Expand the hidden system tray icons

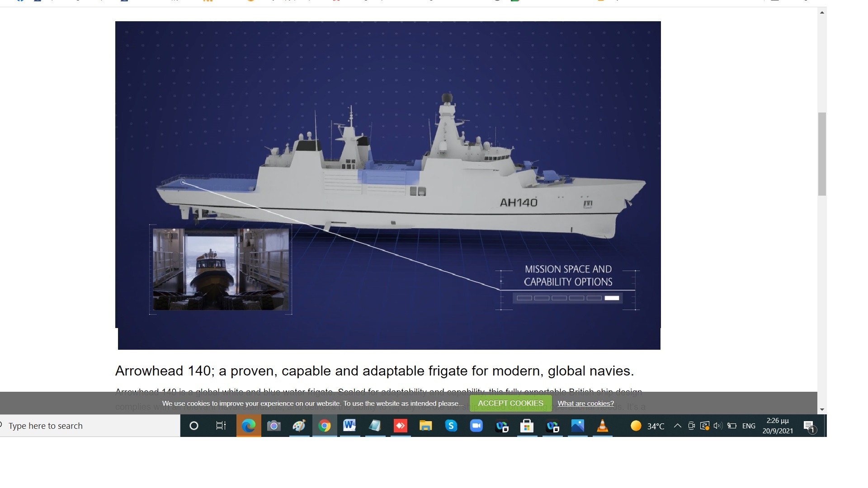677,426
